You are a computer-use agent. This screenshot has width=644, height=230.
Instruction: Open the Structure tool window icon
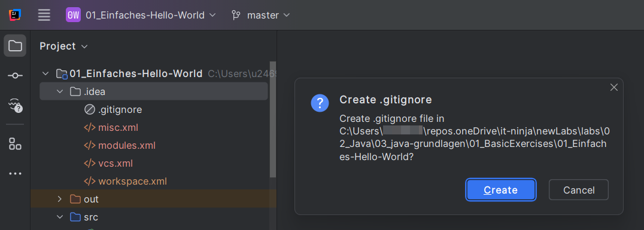click(15, 143)
